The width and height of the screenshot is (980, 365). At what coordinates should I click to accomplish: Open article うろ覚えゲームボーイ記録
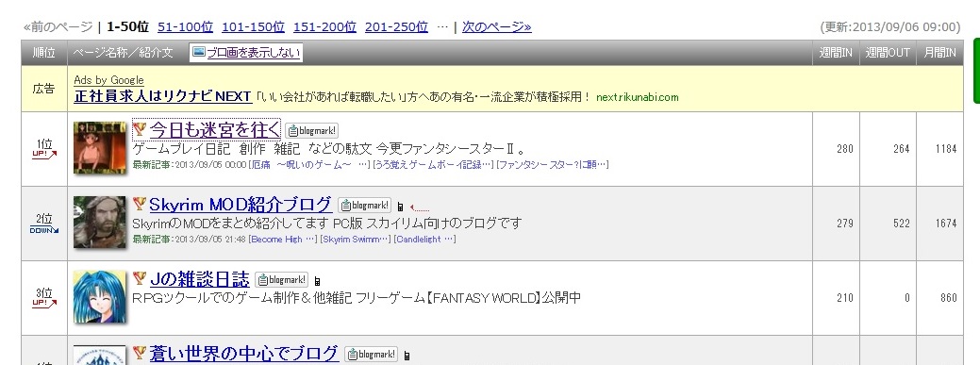click(x=433, y=165)
